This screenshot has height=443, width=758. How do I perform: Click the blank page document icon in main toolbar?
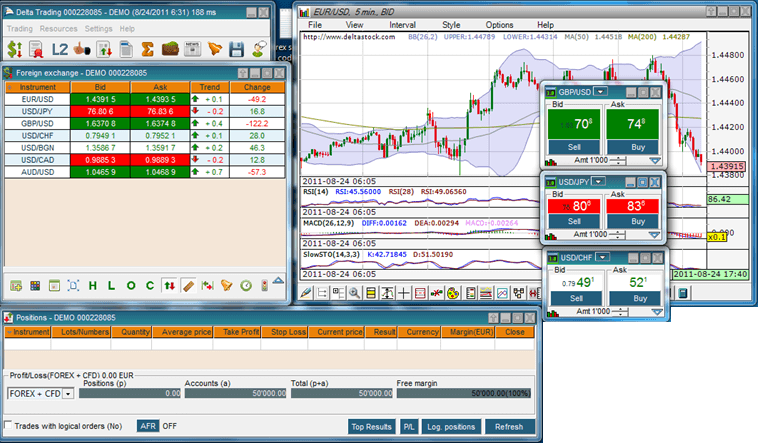point(126,49)
